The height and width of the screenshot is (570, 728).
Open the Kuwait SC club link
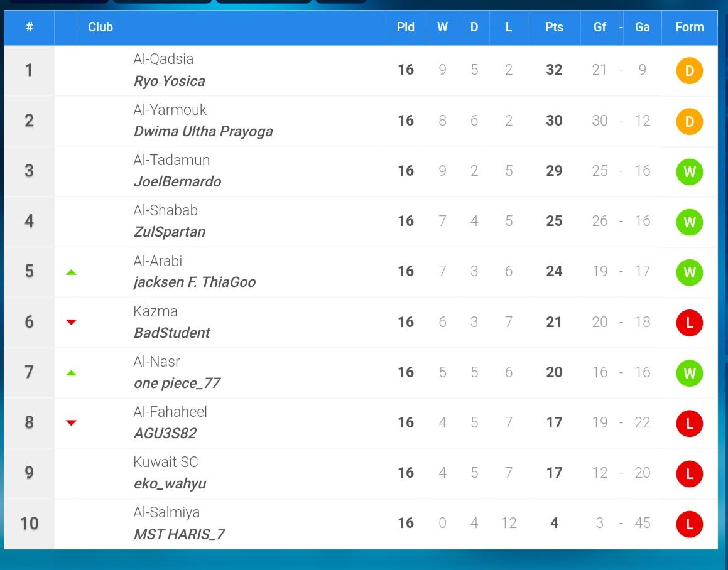click(x=166, y=462)
